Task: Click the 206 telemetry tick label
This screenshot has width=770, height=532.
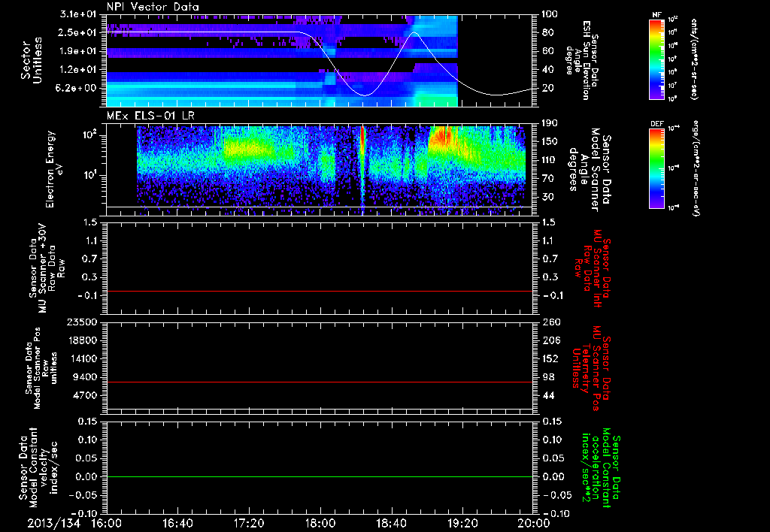Action: click(x=550, y=340)
